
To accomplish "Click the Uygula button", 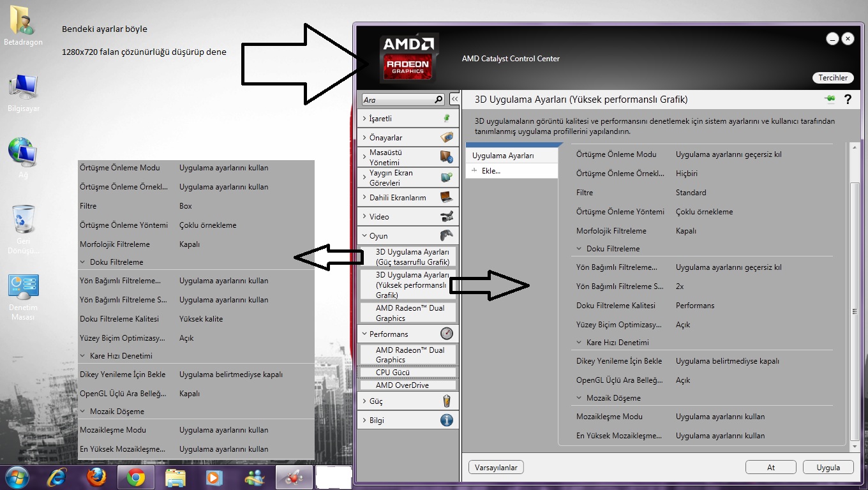I will 828,468.
